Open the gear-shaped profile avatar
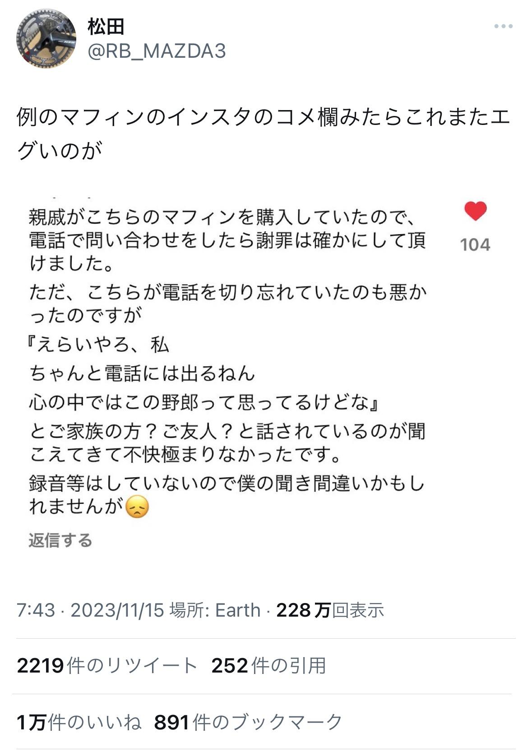Screen dimensions: 532x756 click(46, 38)
